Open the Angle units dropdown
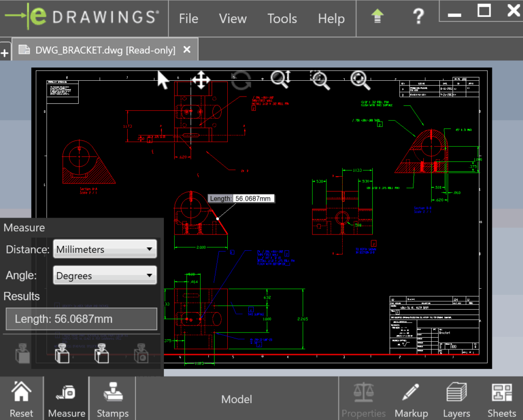This screenshot has width=523, height=420. [x=104, y=275]
